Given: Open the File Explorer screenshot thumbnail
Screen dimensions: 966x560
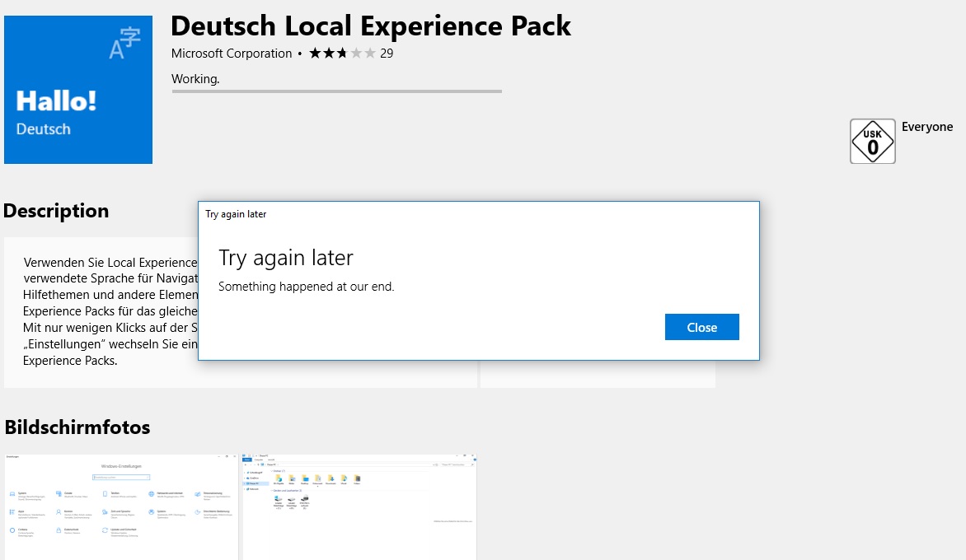Looking at the screenshot, I should point(360,507).
